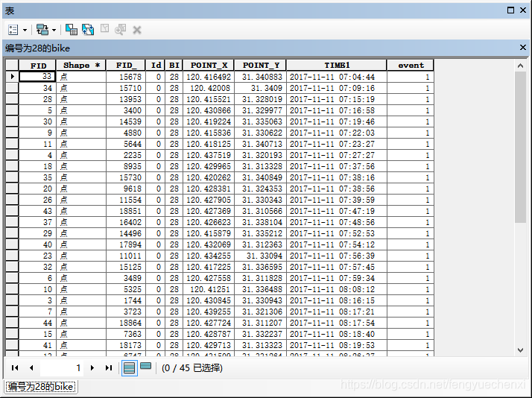Click the FID_ cell 17894

tap(126, 244)
